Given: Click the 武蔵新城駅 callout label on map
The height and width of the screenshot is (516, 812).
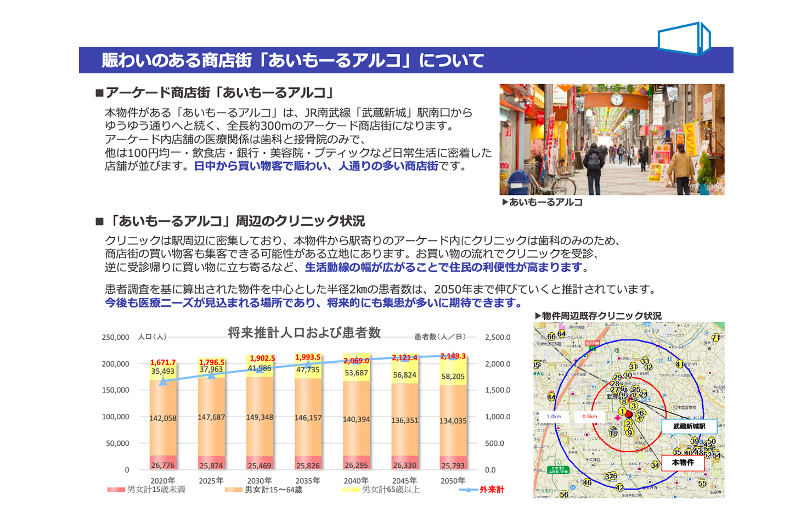Looking at the screenshot, I should point(689,427).
